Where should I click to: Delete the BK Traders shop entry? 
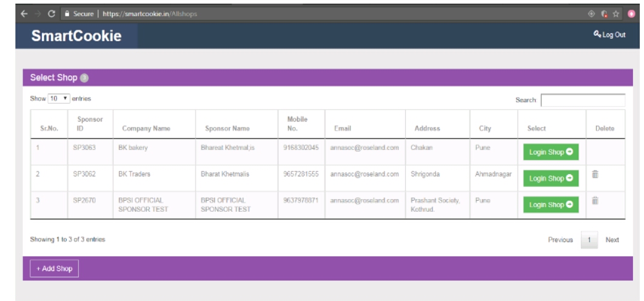(595, 175)
